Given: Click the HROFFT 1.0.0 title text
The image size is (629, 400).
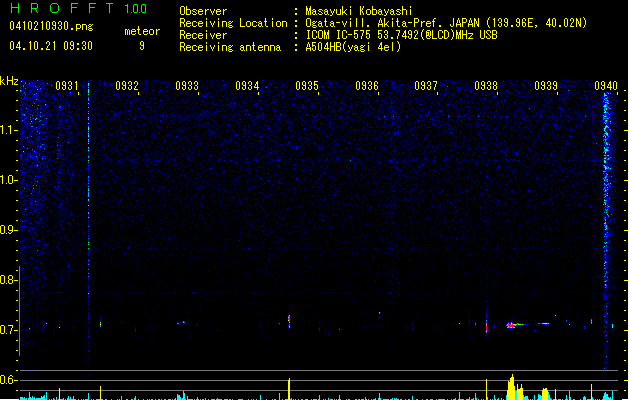Looking at the screenshot, I should pos(79,8).
